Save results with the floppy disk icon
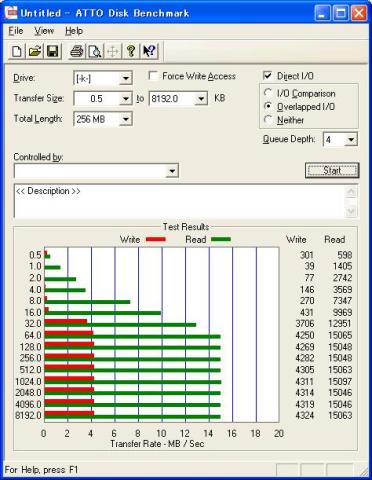The image size is (372, 480). pyautogui.click(x=53, y=51)
